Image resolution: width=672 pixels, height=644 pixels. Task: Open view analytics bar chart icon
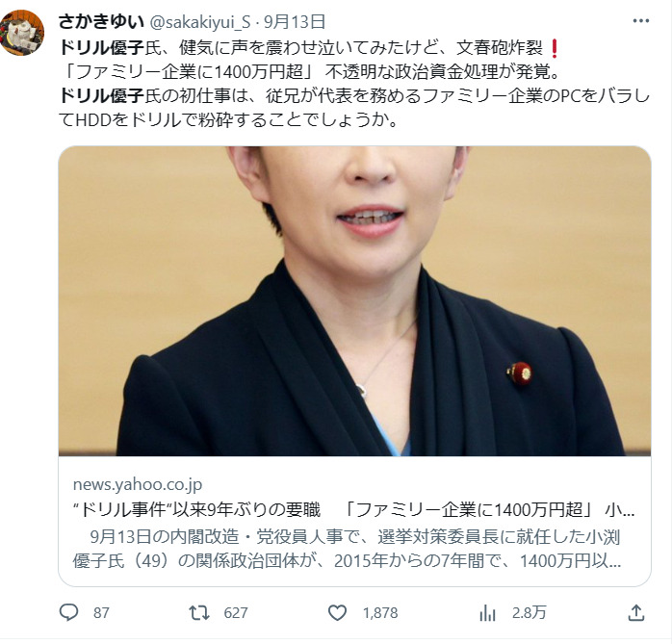[x=487, y=613]
